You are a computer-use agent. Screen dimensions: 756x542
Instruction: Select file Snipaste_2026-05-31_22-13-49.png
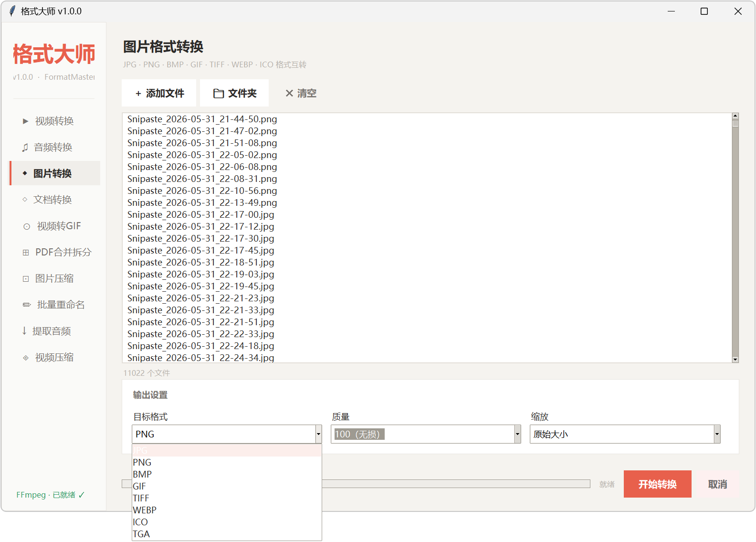[x=427, y=203]
